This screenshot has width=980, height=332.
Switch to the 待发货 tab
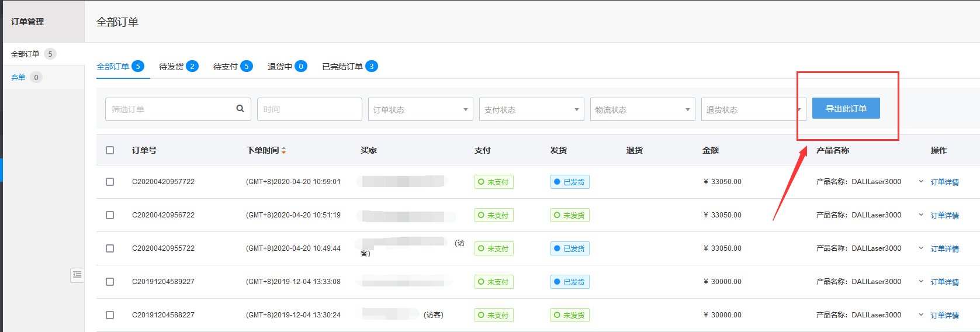[178, 67]
